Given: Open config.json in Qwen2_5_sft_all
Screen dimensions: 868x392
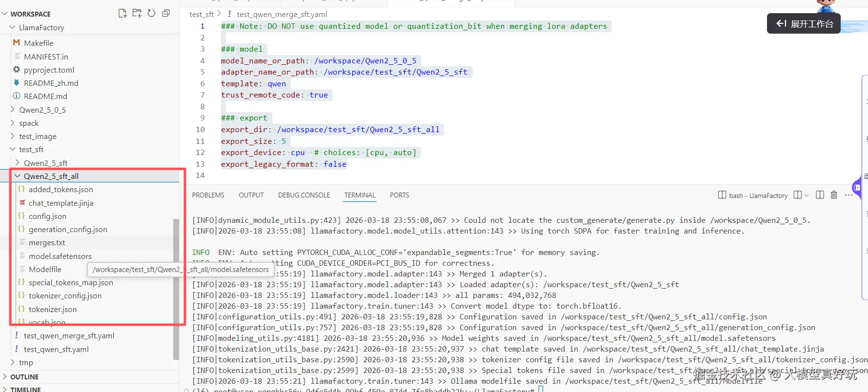Looking at the screenshot, I should coord(47,216).
